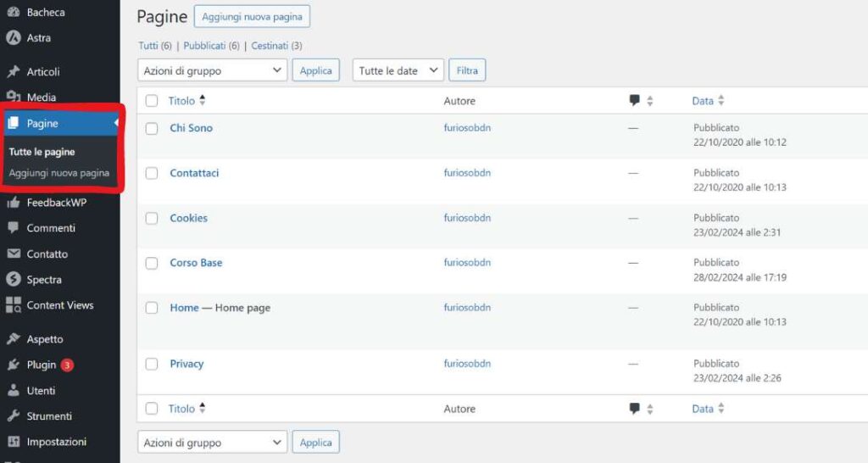The width and height of the screenshot is (868, 463).
Task: Click the Content Views grid icon
Action: (x=14, y=305)
